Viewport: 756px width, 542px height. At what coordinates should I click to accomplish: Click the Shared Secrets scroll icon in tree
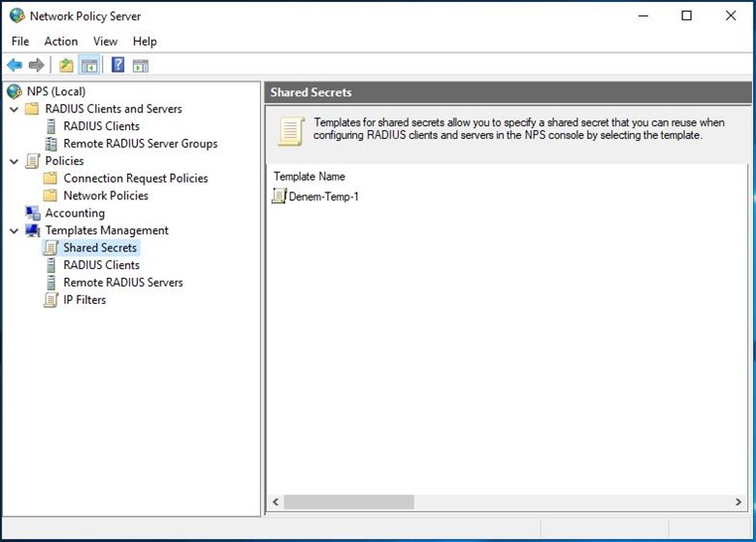pos(50,248)
